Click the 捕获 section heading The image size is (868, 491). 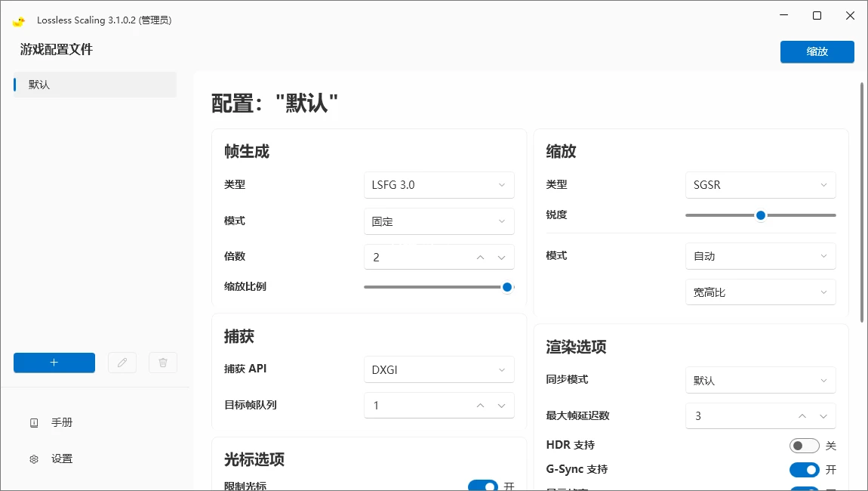pos(239,336)
